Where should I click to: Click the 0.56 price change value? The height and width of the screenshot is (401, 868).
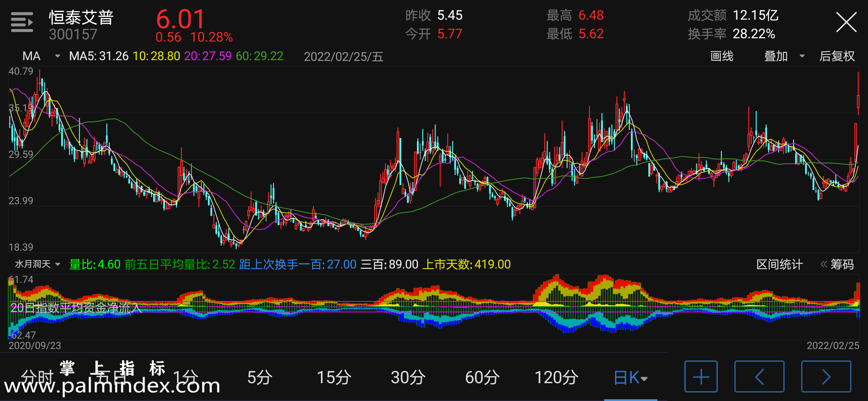pyautogui.click(x=168, y=37)
